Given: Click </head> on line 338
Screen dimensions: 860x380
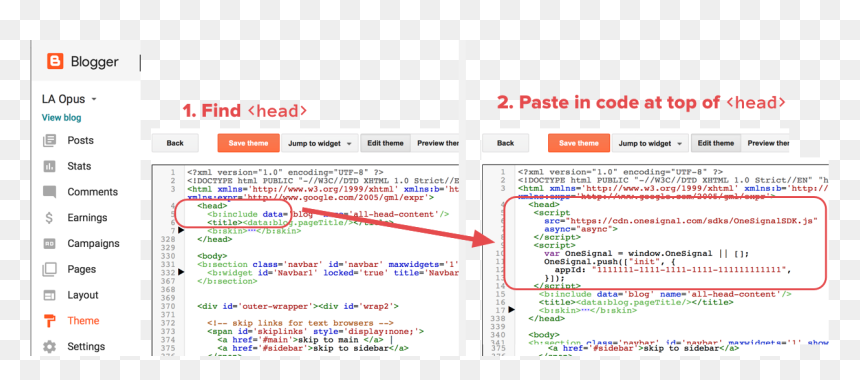Looking at the screenshot, I should click(546, 319).
